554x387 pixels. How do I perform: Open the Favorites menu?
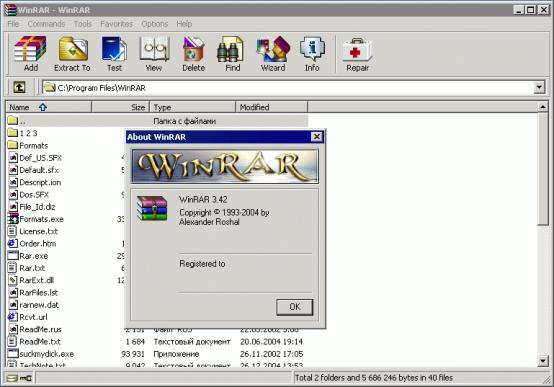pos(116,24)
